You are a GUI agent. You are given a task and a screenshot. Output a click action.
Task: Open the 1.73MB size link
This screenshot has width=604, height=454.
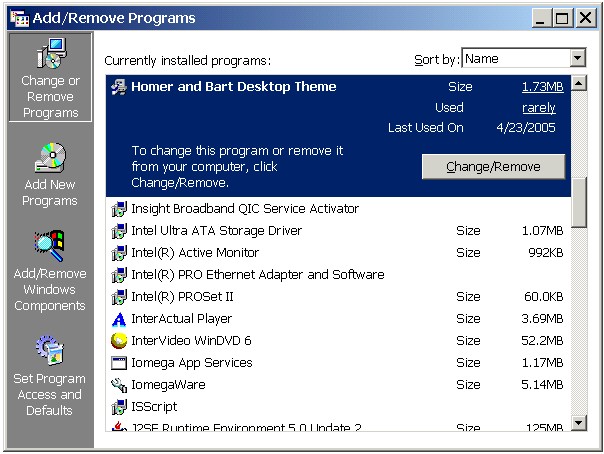tap(542, 87)
